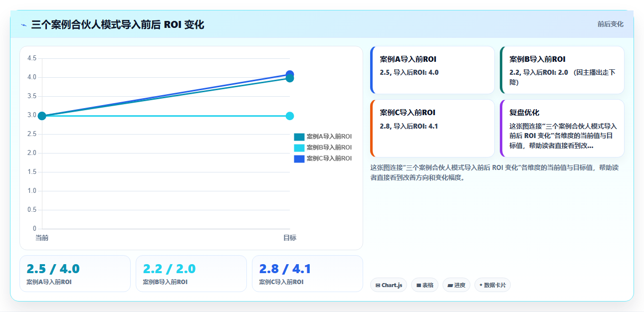Click the lightning icon beside the title
The image size is (644, 312).
(24, 25)
